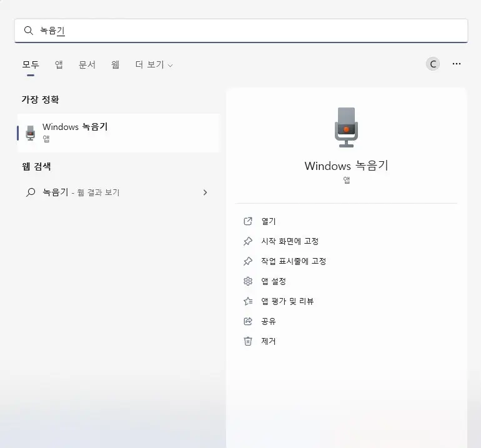Select 제거 to uninstall the app
481x448 pixels.
click(x=269, y=341)
